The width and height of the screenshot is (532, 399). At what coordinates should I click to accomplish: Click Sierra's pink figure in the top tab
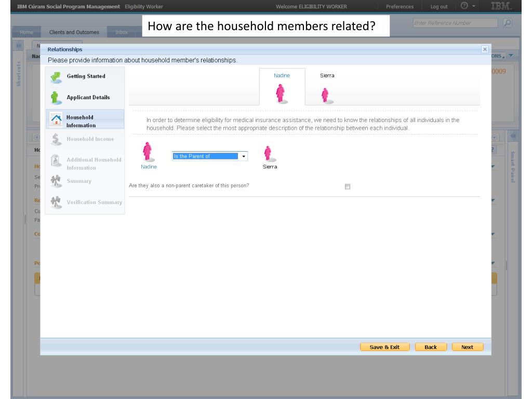click(x=325, y=95)
